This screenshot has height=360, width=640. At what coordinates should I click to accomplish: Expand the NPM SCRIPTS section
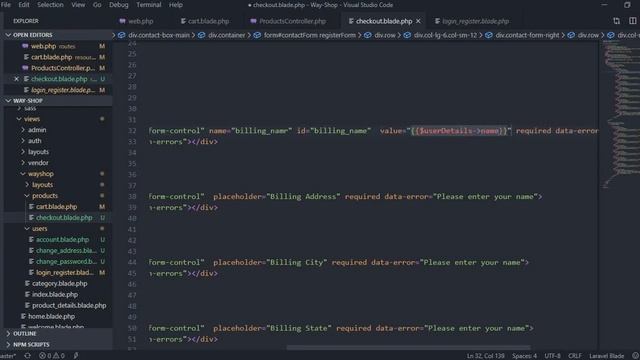[x=57, y=344]
